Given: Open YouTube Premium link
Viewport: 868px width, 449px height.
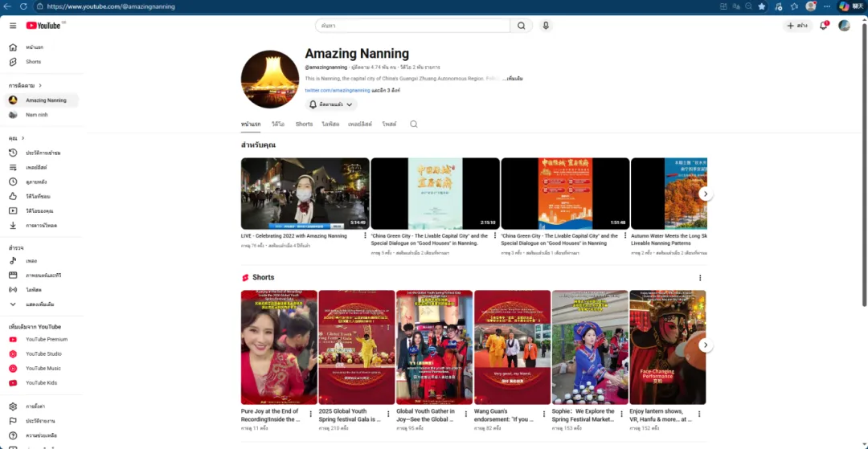Looking at the screenshot, I should click(x=43, y=339).
